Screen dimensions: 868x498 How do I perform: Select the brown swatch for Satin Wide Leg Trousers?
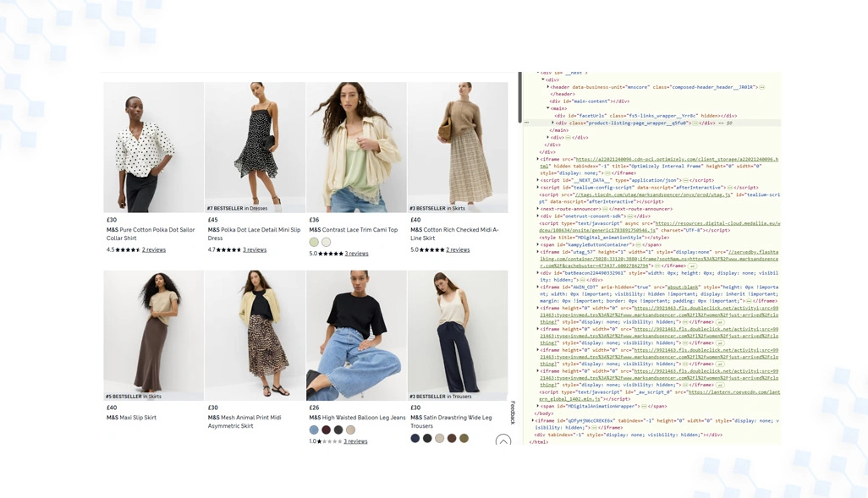tap(452, 438)
